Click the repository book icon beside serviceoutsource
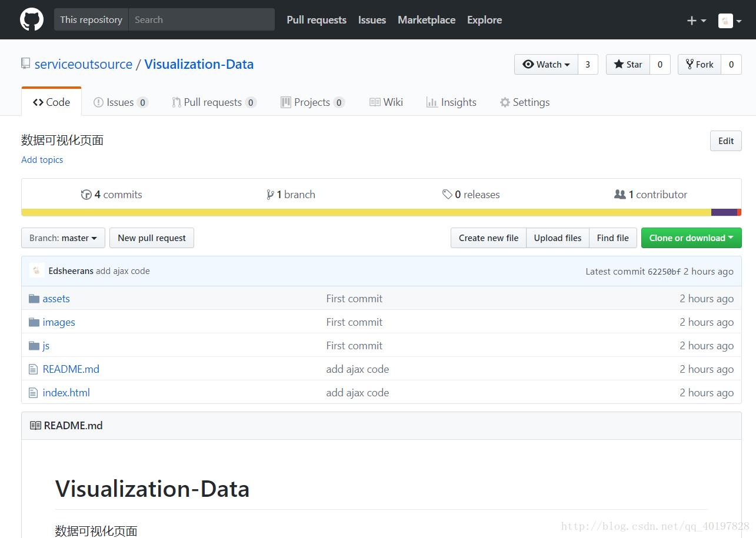The width and height of the screenshot is (756, 538). click(x=25, y=64)
